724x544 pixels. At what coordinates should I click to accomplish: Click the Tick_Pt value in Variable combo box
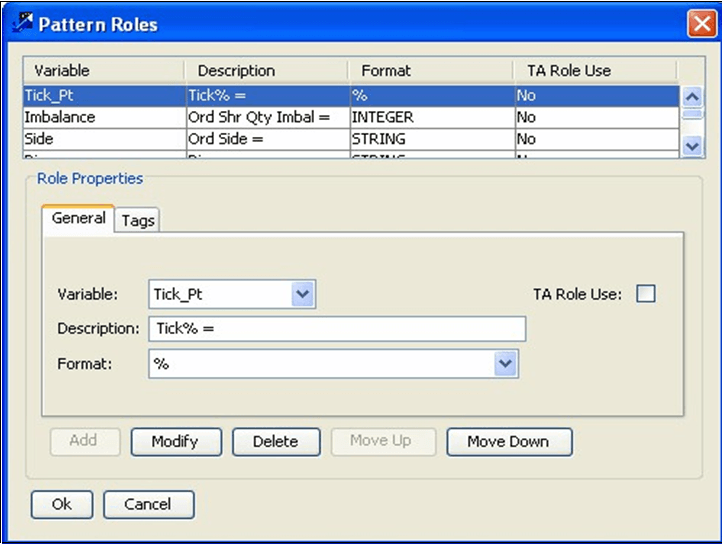tap(178, 294)
